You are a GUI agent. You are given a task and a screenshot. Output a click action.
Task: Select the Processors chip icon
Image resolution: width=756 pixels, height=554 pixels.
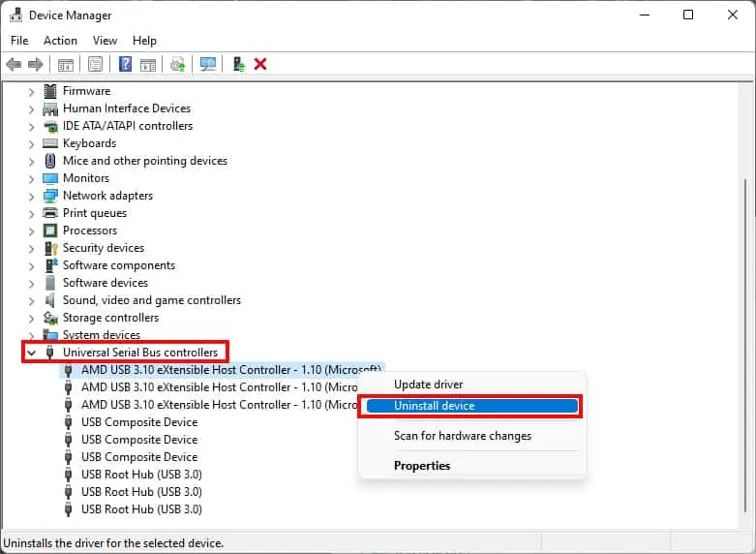point(50,231)
